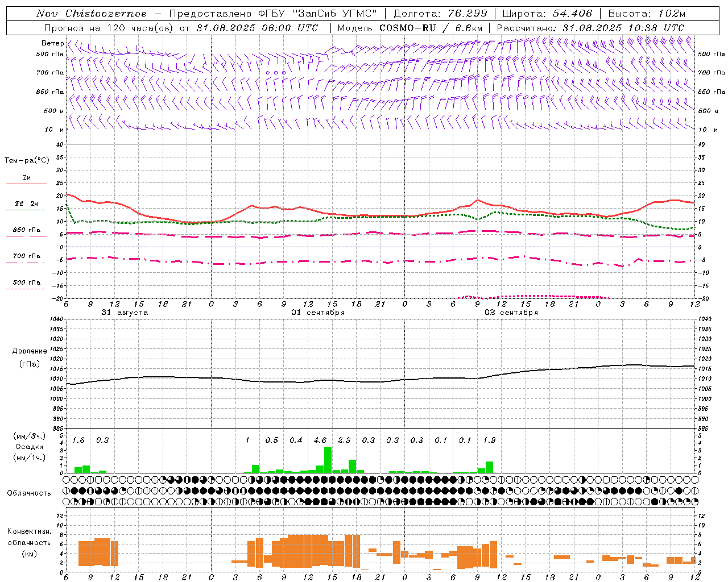This screenshot has width=728, height=582.
Task: Click the '10 м' wind level label on the left
Action: point(55,130)
